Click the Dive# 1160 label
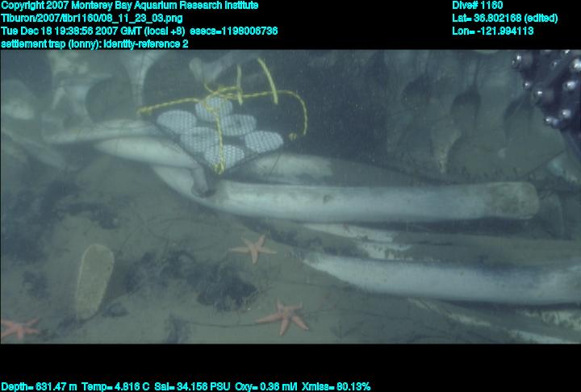 pyautogui.click(x=477, y=5)
